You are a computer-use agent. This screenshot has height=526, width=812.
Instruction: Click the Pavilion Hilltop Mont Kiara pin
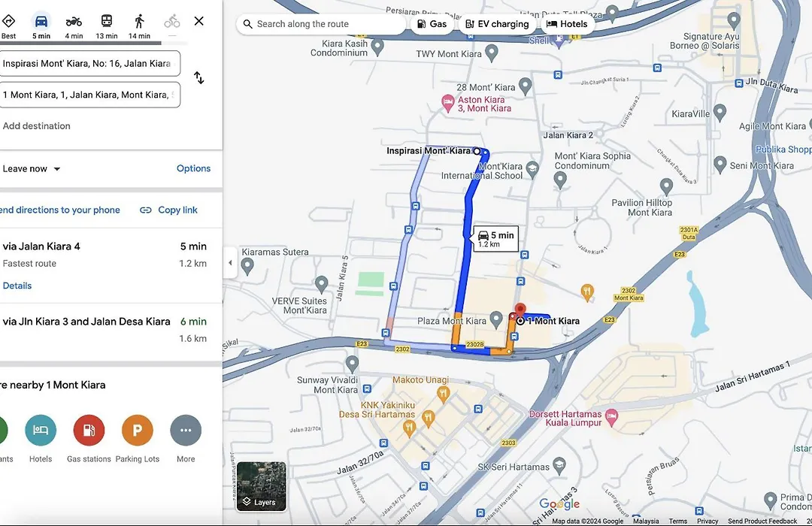(666, 186)
